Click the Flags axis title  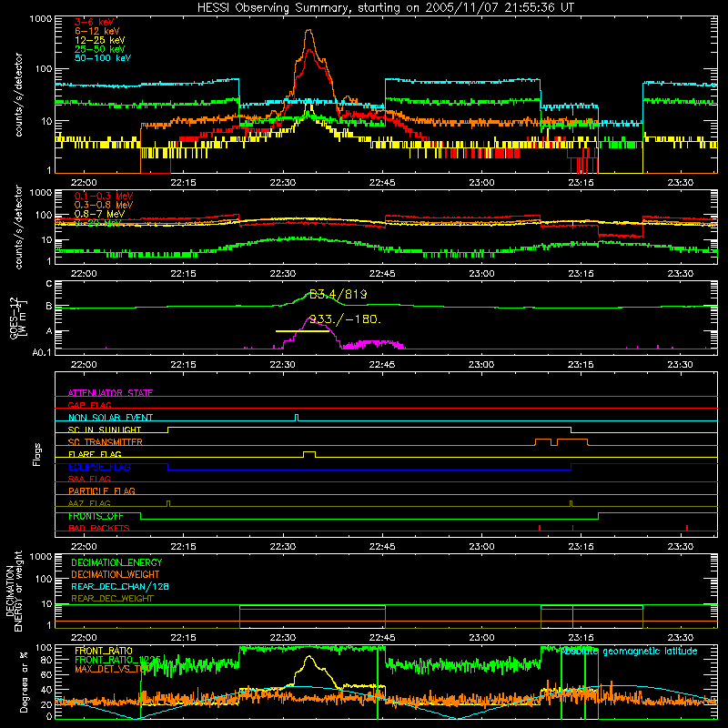[x=36, y=454]
